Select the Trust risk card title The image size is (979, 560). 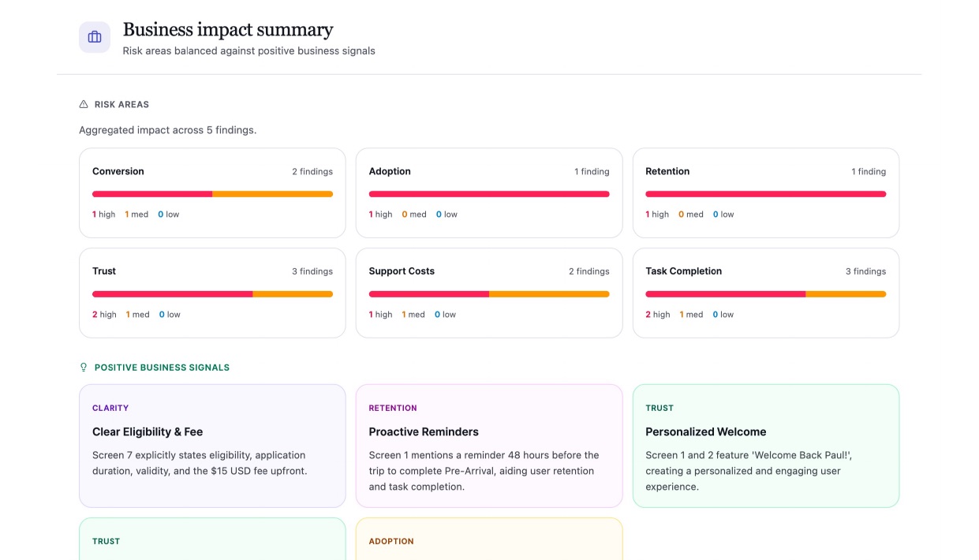[x=104, y=271]
